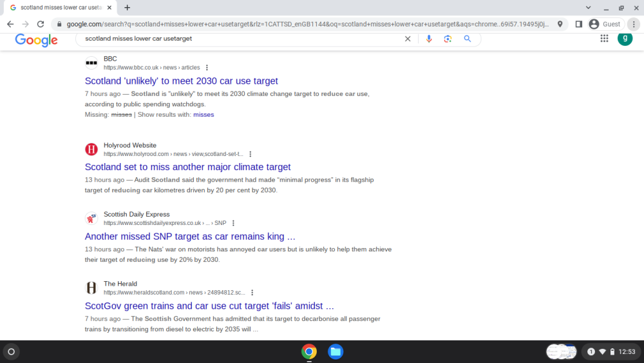Open Holyrood Website favicon
Viewport: 644px width, 363px height.
pyautogui.click(x=91, y=149)
